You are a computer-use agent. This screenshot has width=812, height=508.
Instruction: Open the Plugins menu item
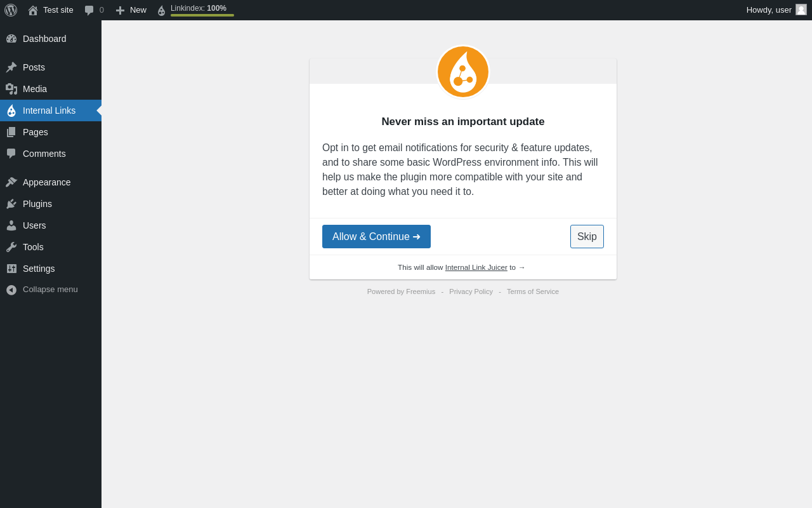click(x=51, y=204)
